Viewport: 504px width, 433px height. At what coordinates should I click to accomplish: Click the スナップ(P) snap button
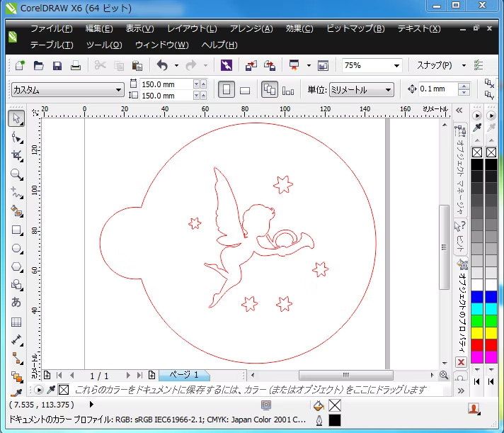434,65
